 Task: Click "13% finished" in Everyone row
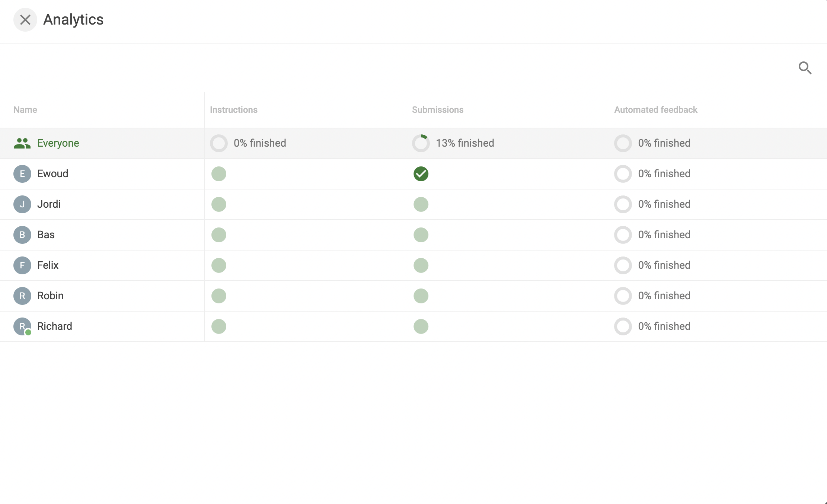coord(465,143)
